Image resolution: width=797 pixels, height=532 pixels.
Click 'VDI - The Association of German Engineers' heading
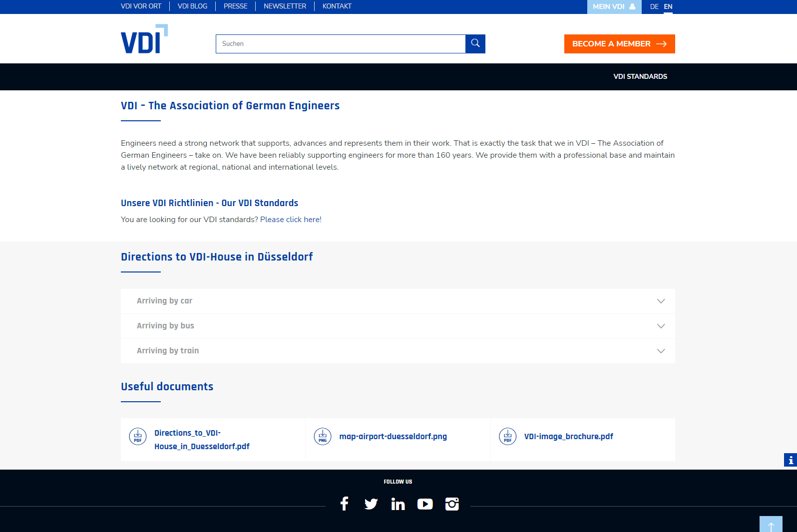(x=230, y=105)
